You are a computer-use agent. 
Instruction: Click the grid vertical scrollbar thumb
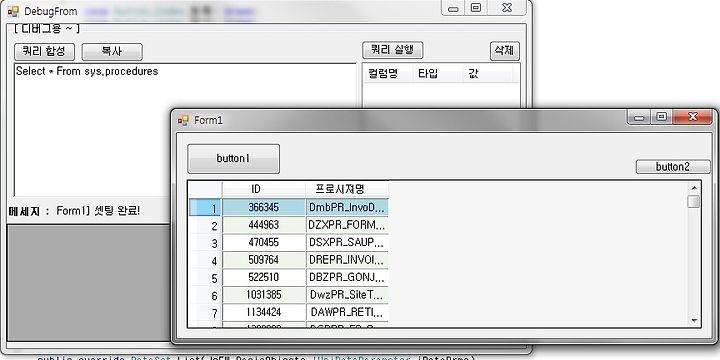(x=694, y=202)
